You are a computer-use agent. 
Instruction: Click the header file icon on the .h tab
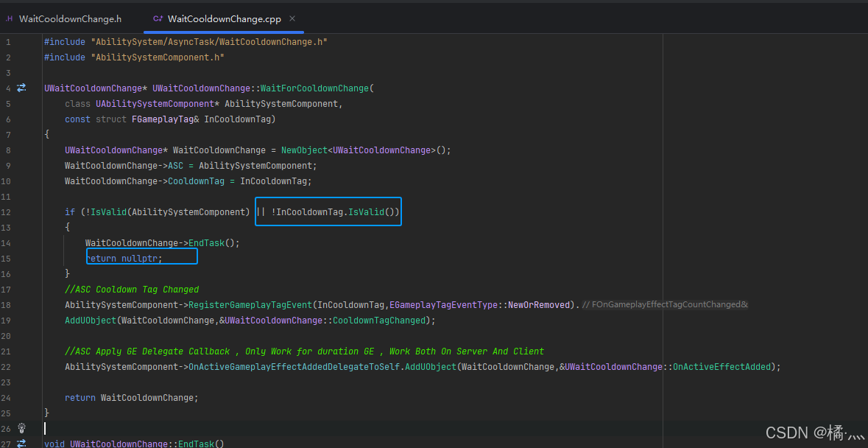coord(9,19)
